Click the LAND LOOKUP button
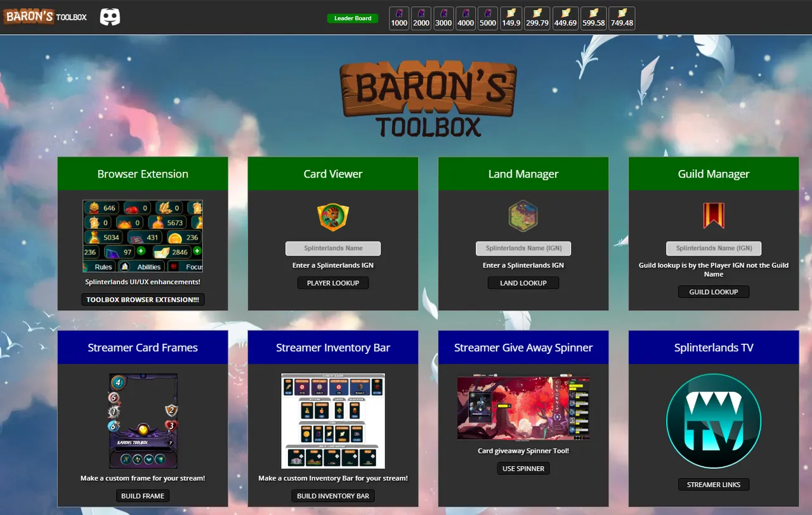The width and height of the screenshot is (812, 515). click(x=523, y=283)
